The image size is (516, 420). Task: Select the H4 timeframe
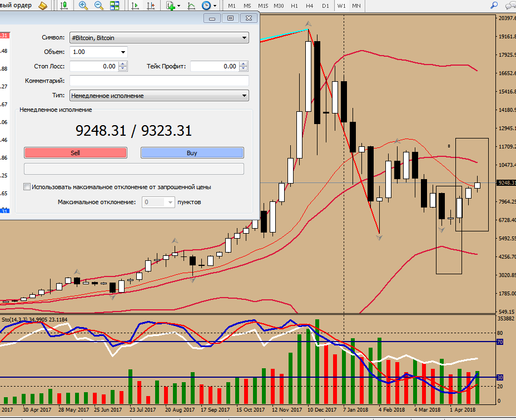310,6
